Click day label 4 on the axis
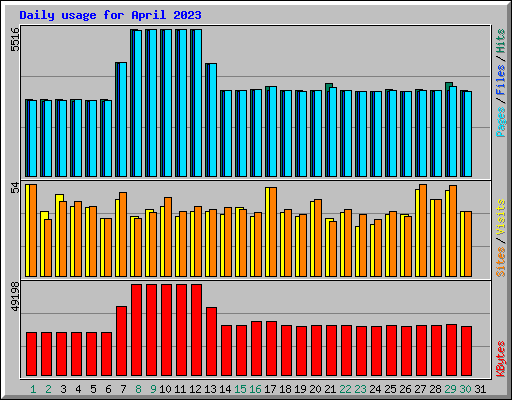The image size is (512, 400). pos(78,389)
